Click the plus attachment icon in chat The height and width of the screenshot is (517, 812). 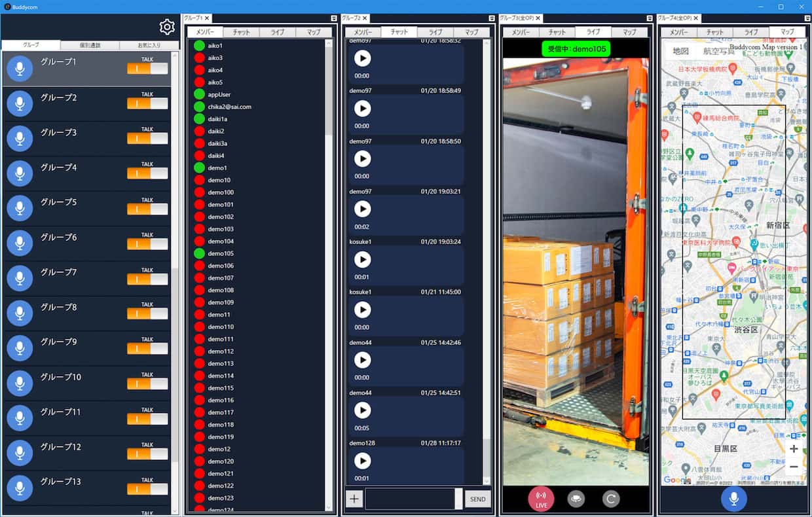click(x=354, y=499)
